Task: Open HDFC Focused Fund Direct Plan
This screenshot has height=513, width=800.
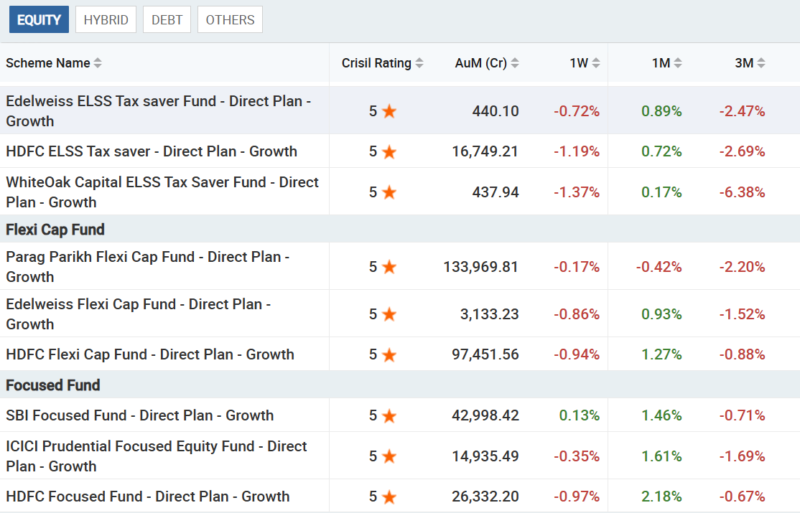Action: click(147, 496)
